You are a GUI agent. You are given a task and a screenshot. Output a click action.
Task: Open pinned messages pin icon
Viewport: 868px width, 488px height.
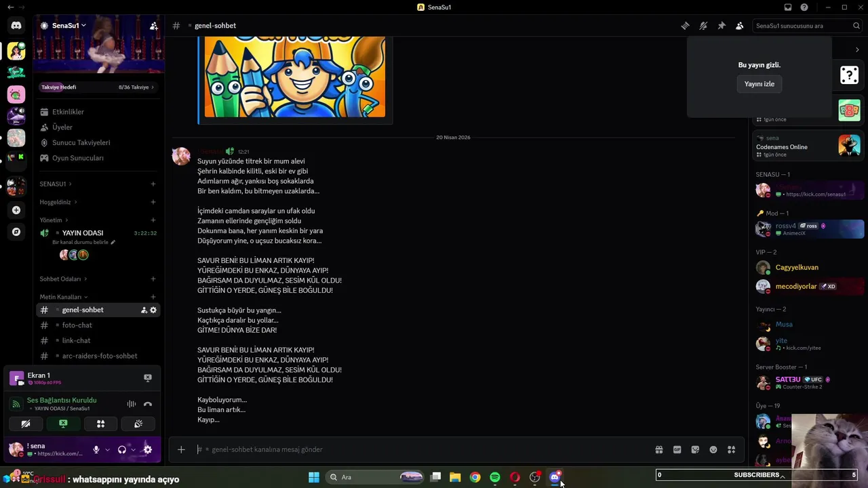pyautogui.click(x=722, y=26)
